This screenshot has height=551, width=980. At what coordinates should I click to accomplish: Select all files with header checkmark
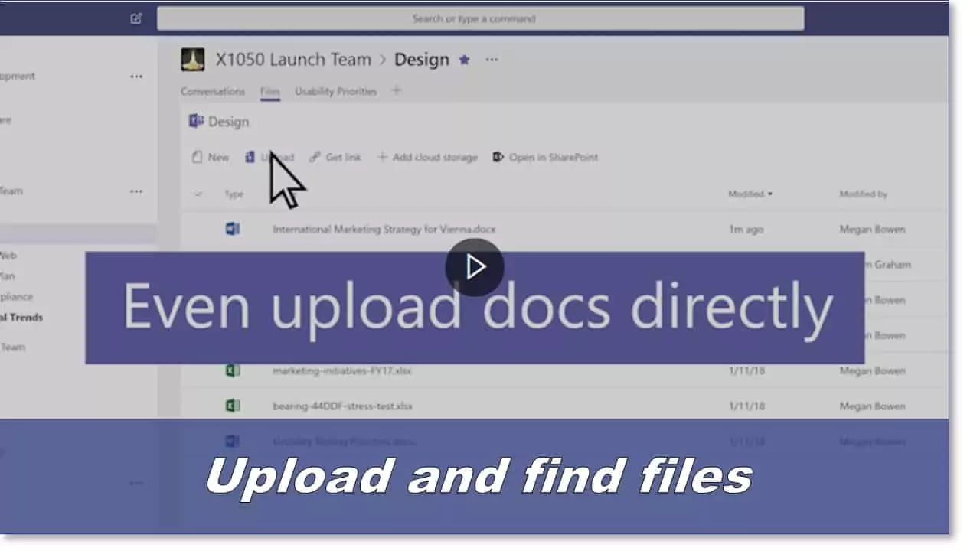point(198,194)
